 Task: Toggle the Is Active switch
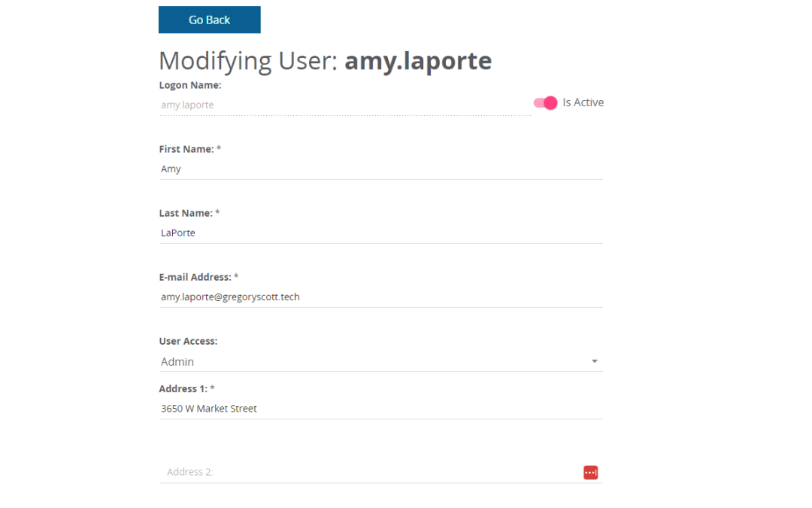[x=545, y=103]
